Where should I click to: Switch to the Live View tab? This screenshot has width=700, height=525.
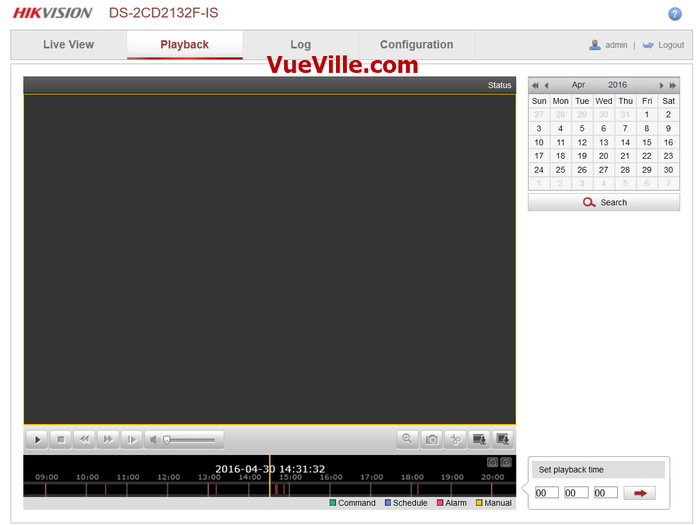pyautogui.click(x=68, y=45)
